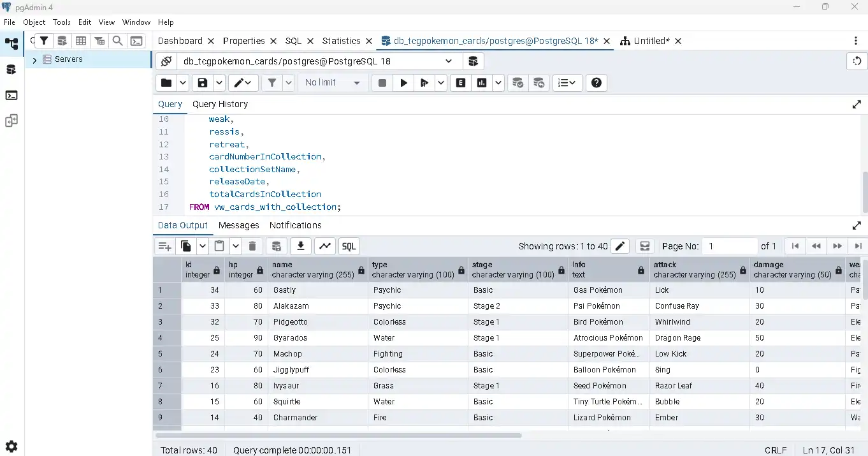
Task: Switch to the Messages tab
Action: point(238,225)
